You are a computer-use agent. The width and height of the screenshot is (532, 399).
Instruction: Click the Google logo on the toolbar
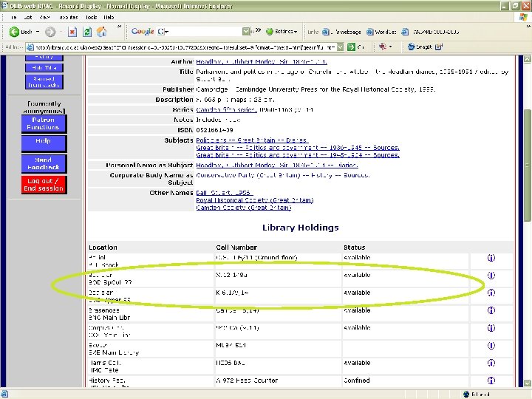tap(143, 32)
